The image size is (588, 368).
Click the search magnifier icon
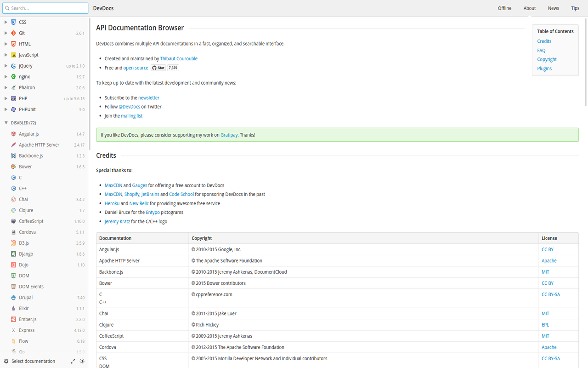(x=7, y=8)
